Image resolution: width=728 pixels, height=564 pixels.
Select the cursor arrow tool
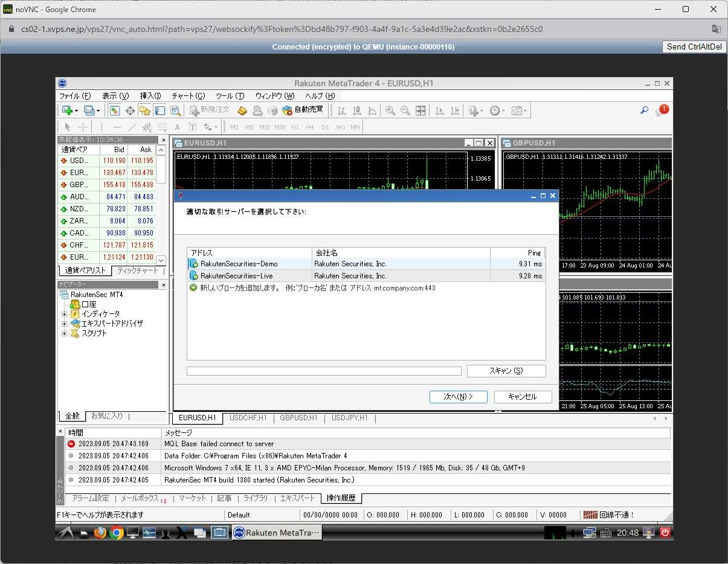click(68, 127)
